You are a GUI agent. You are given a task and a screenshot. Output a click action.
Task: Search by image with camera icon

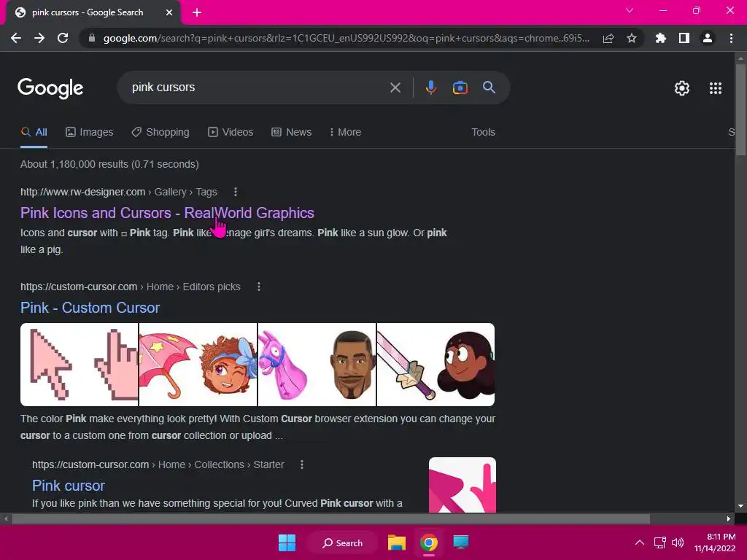(460, 87)
